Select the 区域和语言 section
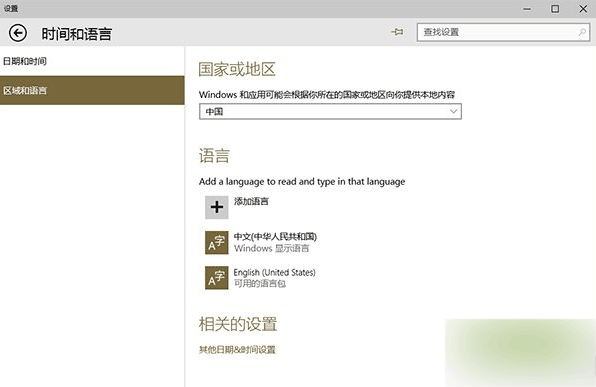 tap(92, 90)
